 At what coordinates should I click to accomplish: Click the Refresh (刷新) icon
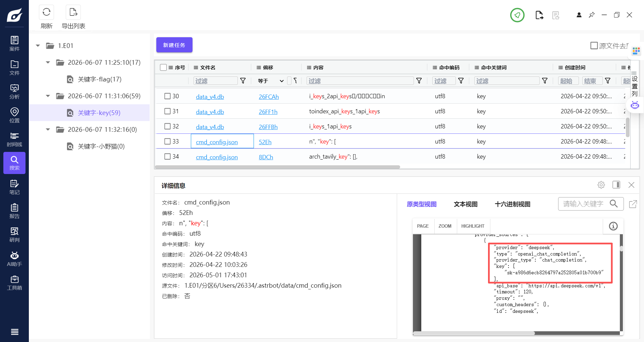(x=46, y=12)
